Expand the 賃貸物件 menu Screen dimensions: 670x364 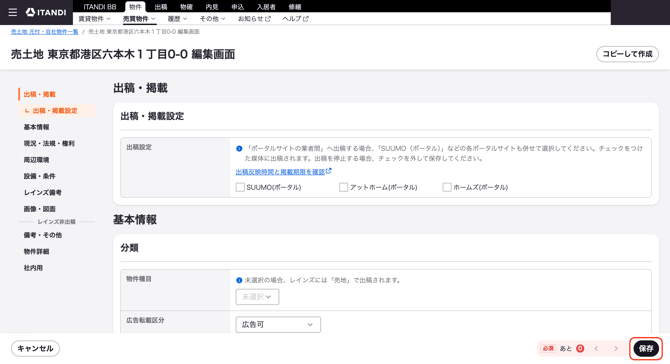tap(94, 19)
